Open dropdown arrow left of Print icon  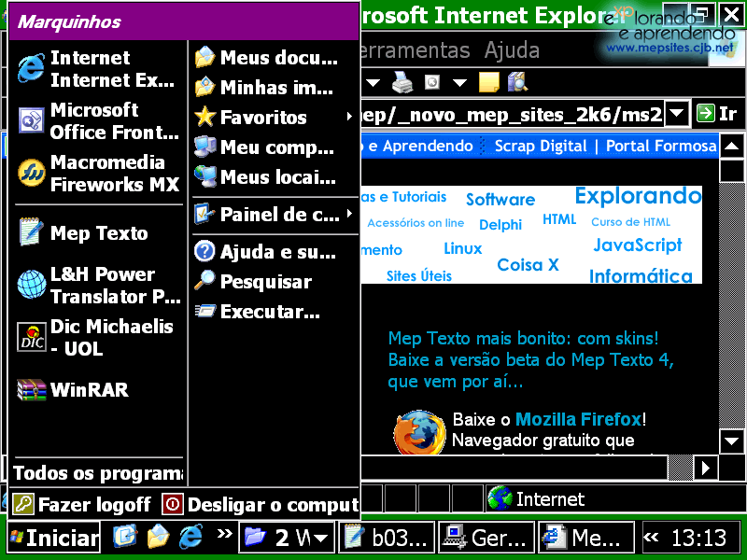[x=373, y=83]
